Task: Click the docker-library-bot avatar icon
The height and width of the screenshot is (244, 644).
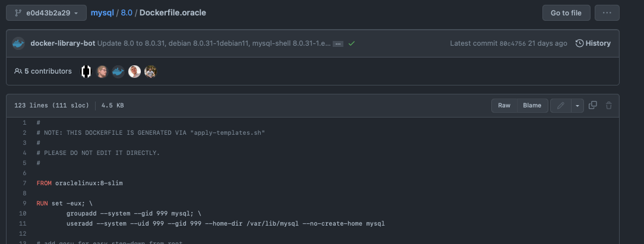Action: click(x=19, y=43)
